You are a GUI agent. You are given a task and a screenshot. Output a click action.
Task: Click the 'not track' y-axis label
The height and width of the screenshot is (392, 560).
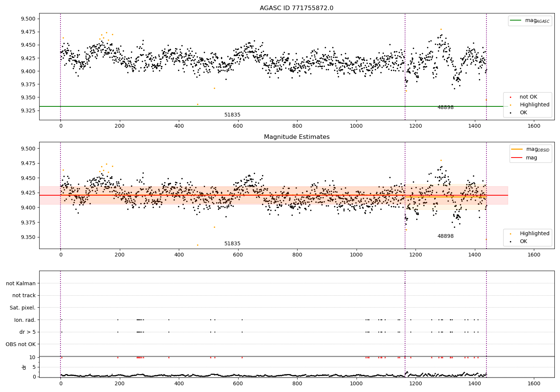pos(24,295)
